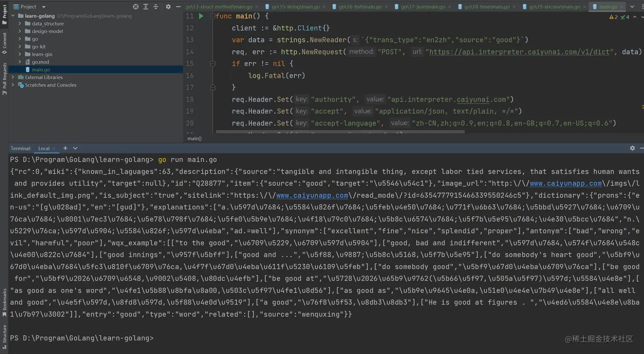The width and height of the screenshot is (644, 354).
Task: Click the "POST" method string in code
Action: coord(390,52)
